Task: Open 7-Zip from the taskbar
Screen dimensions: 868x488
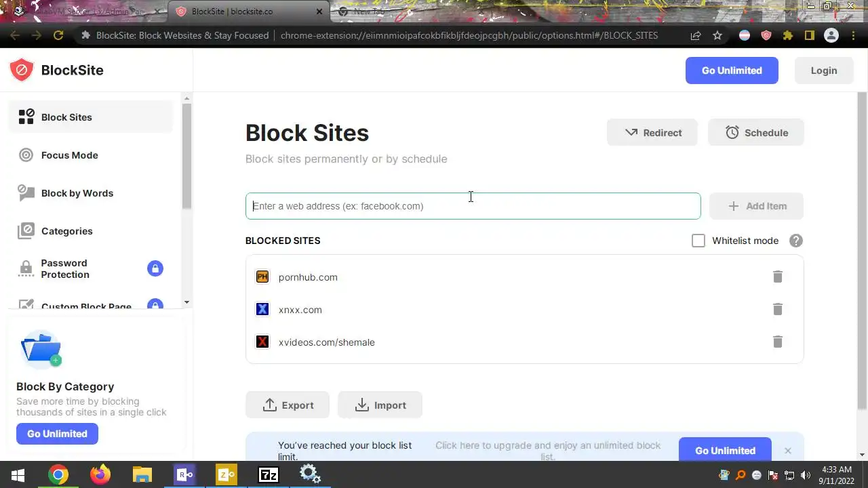Action: pyautogui.click(x=269, y=474)
